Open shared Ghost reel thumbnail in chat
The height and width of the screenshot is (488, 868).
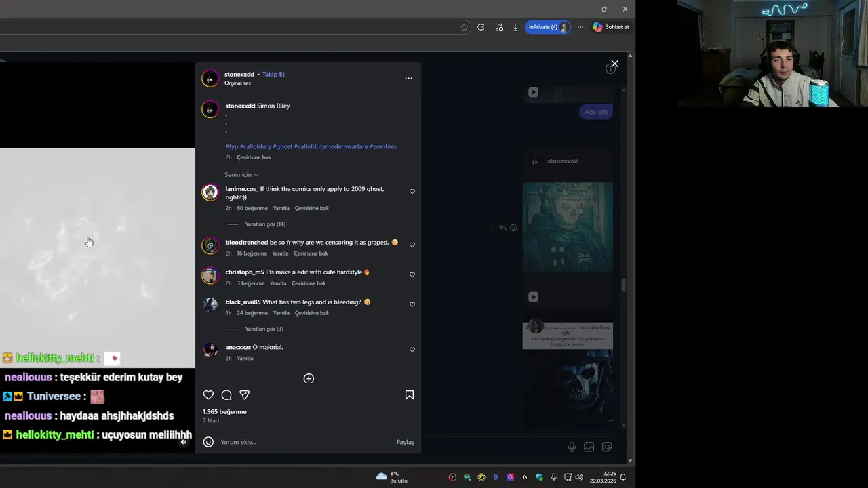coord(568,227)
